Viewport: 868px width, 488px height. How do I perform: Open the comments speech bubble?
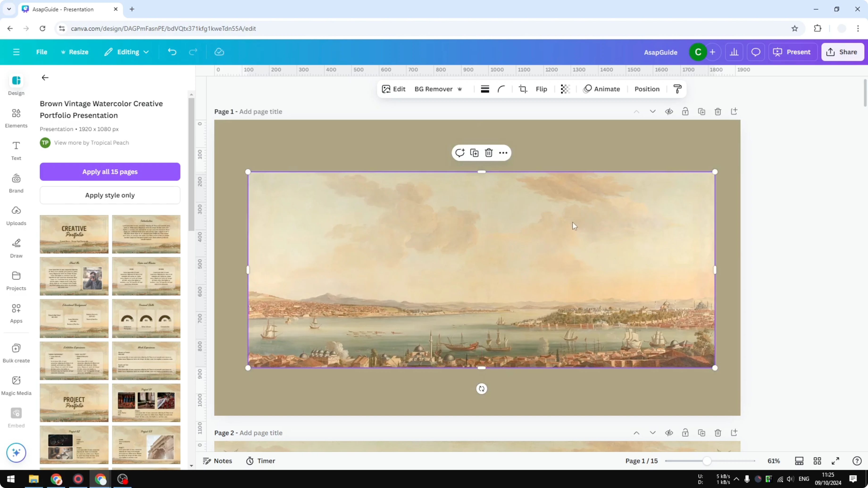pyautogui.click(x=756, y=52)
